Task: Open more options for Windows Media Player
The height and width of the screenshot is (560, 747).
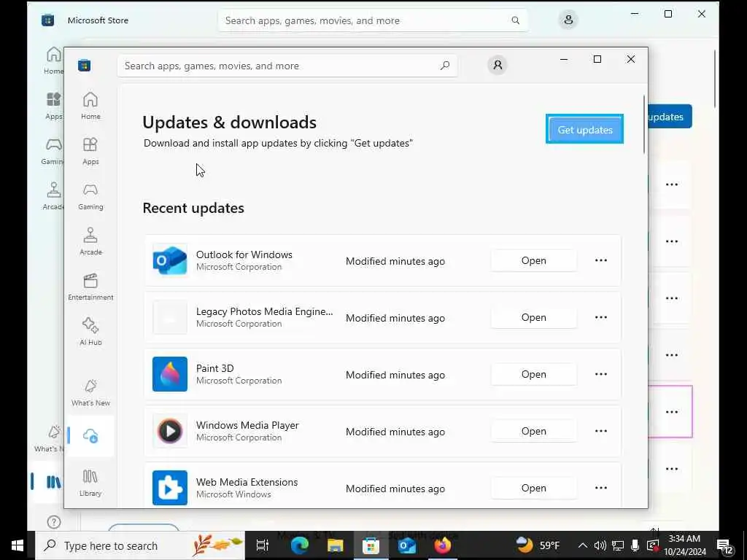Action: point(601,431)
